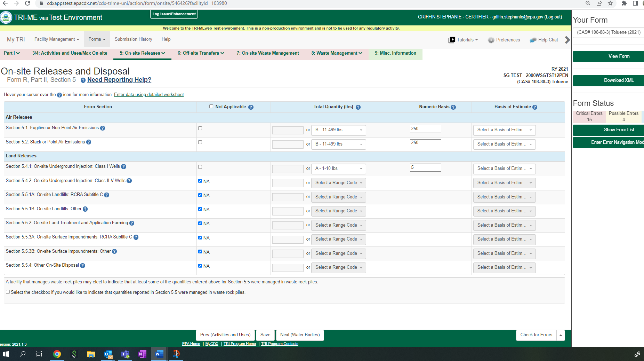
Task: Click total quantity field for Section 5.5.1B
Action: [288, 211]
